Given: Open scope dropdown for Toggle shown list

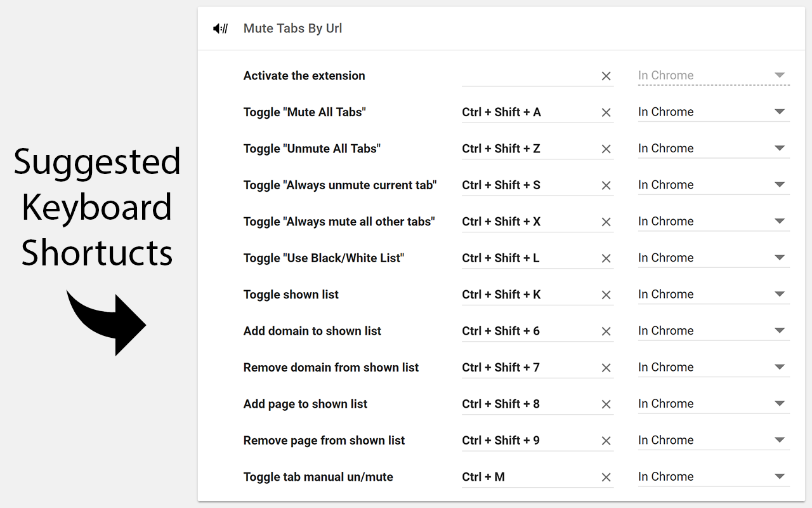Looking at the screenshot, I should 714,295.
